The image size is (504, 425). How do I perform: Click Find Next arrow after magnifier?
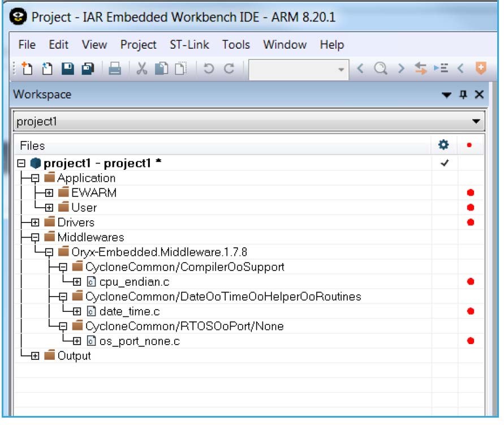pyautogui.click(x=401, y=68)
